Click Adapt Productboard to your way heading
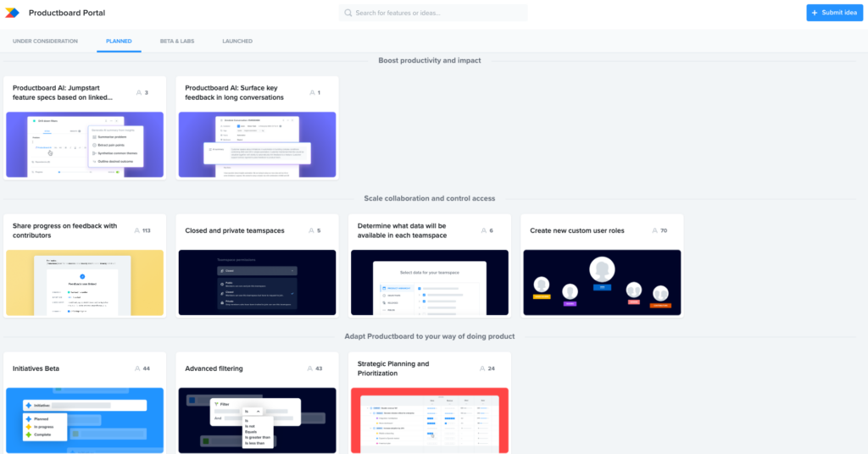Image resolution: width=868 pixels, height=454 pixels. (x=430, y=336)
